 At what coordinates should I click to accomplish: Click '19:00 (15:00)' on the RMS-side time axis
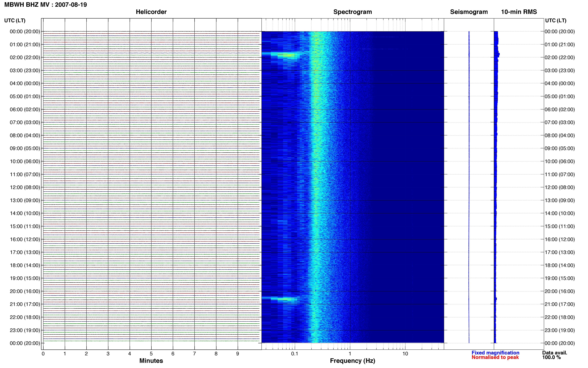(560, 278)
